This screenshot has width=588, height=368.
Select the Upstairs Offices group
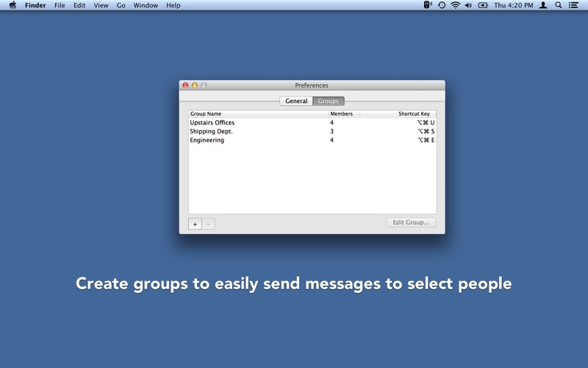(312, 123)
